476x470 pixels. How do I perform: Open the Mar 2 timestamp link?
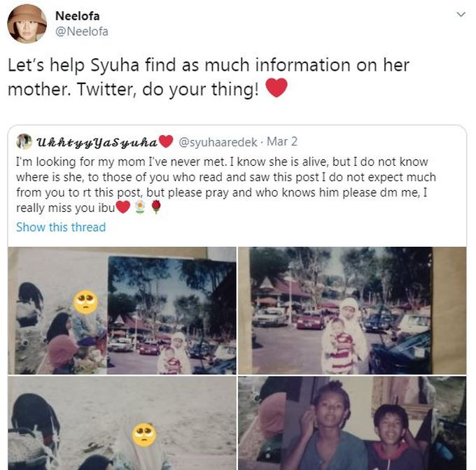tap(282, 142)
